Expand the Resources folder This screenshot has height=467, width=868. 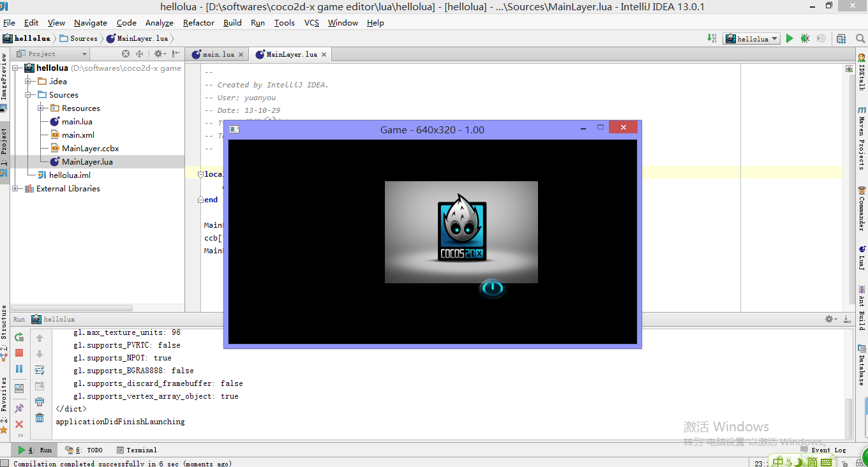pyautogui.click(x=41, y=108)
